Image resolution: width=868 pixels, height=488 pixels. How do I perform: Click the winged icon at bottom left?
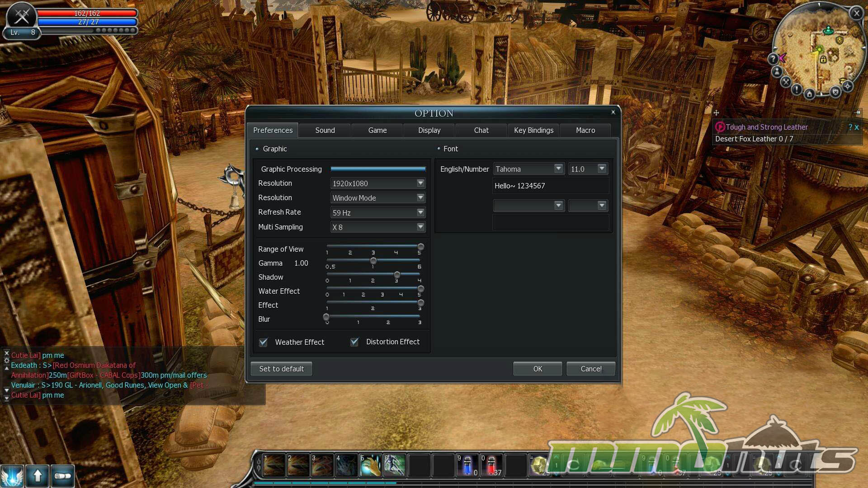12,476
